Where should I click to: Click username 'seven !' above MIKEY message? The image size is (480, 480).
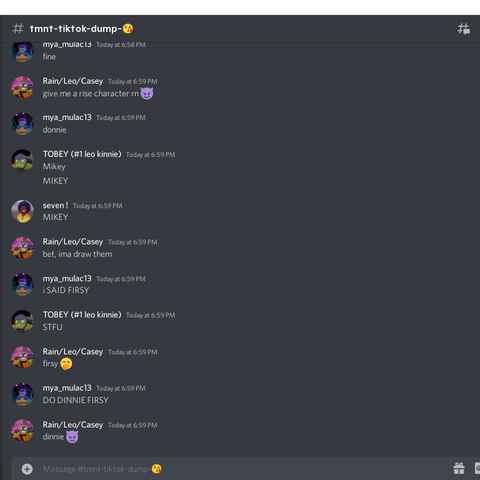[x=55, y=205]
